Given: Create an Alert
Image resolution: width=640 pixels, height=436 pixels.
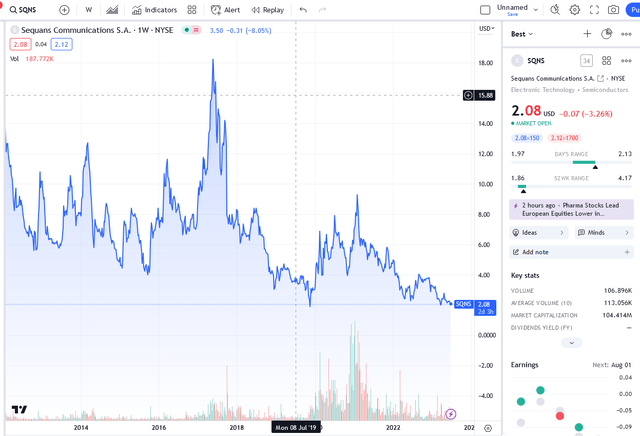Looking at the screenshot, I should [x=225, y=10].
